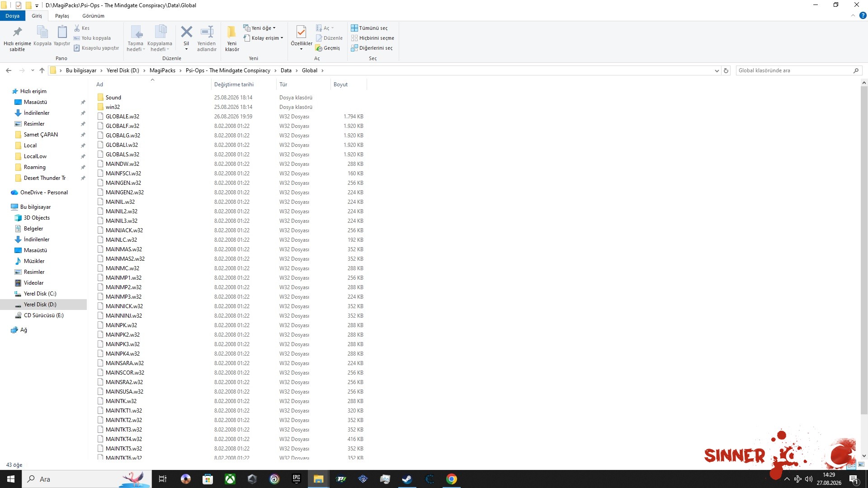This screenshot has height=488, width=868.
Task: Click Yerel Disk (D:) breadcrumb segment
Action: (123, 70)
